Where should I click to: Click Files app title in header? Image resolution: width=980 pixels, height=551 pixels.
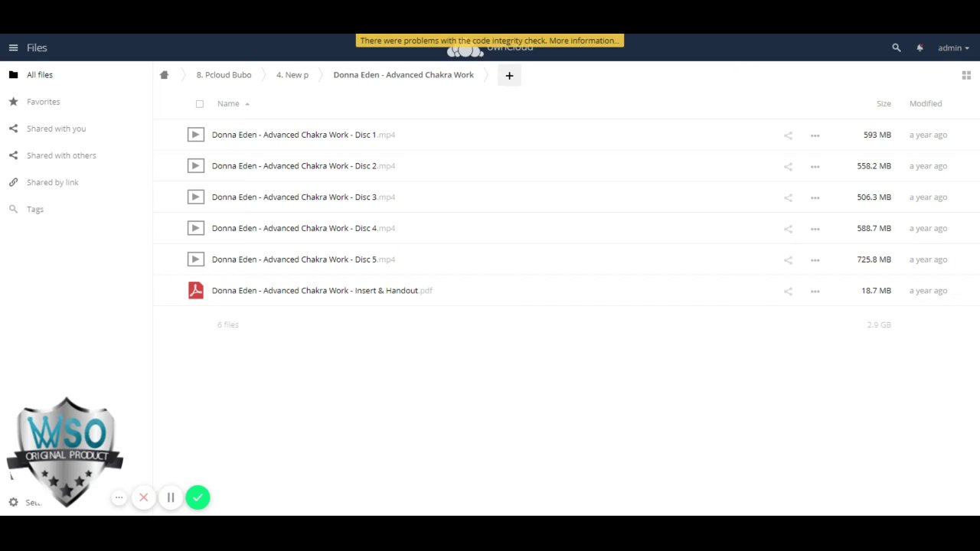[x=37, y=47]
